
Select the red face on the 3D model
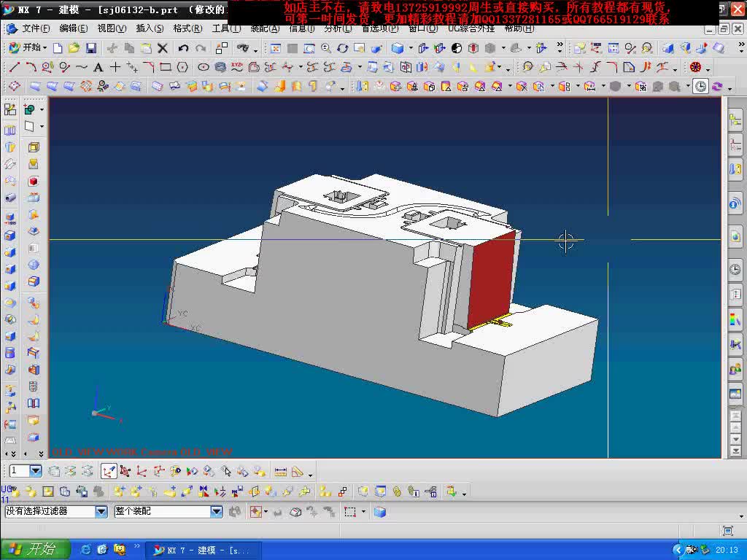coord(492,279)
